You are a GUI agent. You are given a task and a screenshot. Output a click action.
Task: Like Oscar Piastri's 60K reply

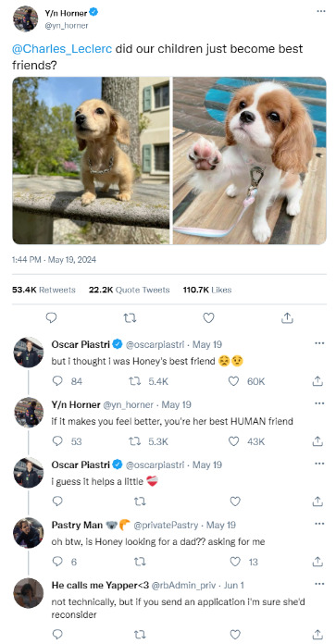point(234,381)
